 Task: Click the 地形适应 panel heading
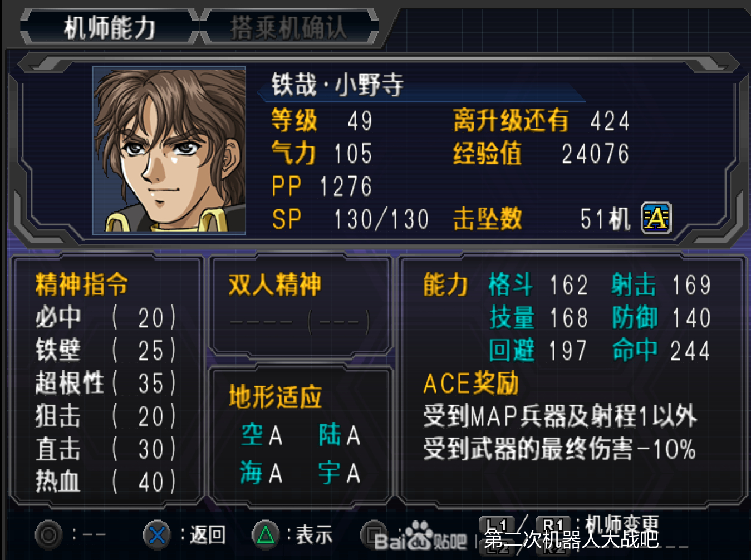(275, 397)
